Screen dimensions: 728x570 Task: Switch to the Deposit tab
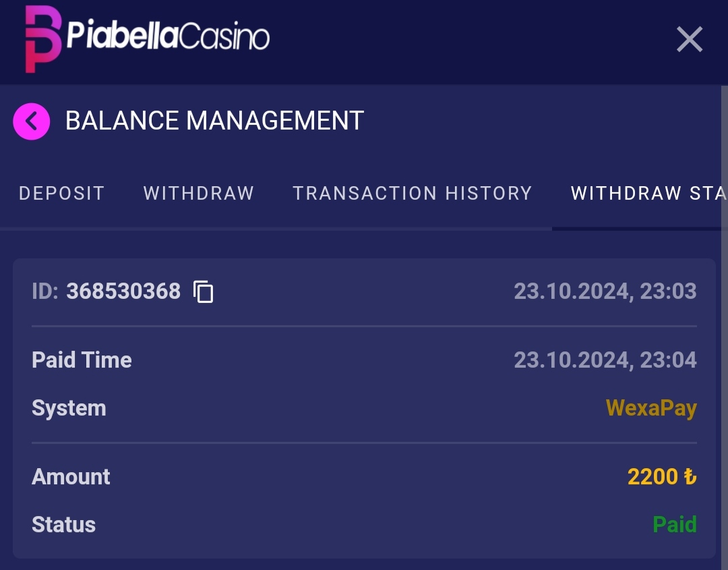pos(61,194)
